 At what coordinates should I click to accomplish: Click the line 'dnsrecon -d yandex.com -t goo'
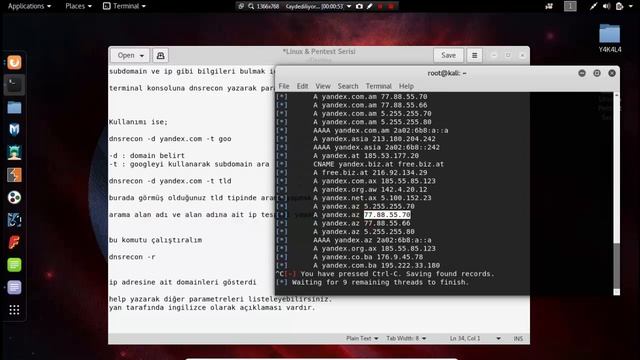click(x=170, y=139)
